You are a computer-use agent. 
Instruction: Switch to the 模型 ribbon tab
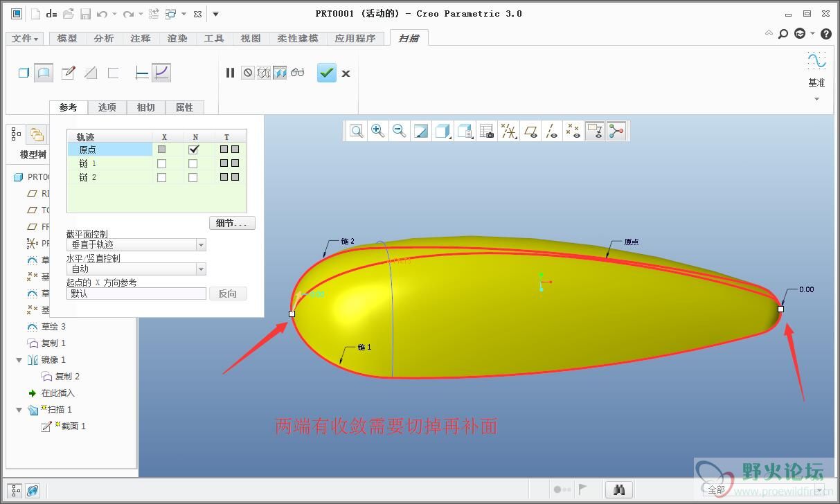point(67,39)
